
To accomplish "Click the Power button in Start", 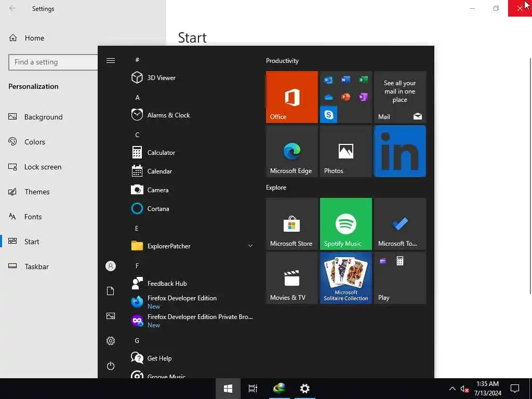I will tap(111, 366).
